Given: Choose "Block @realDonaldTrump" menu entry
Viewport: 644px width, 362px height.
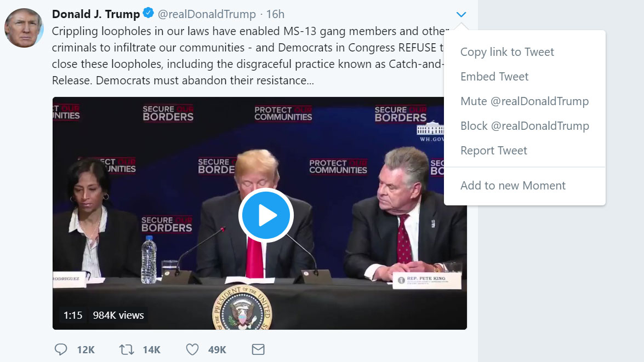Looking at the screenshot, I should pyautogui.click(x=525, y=126).
